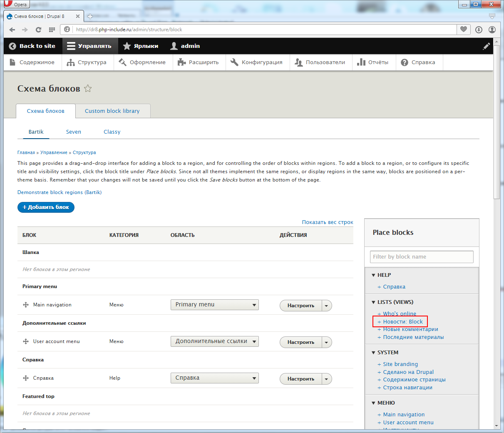Open a new browser tab
Image resolution: width=504 pixels, height=433 pixels.
(90, 17)
